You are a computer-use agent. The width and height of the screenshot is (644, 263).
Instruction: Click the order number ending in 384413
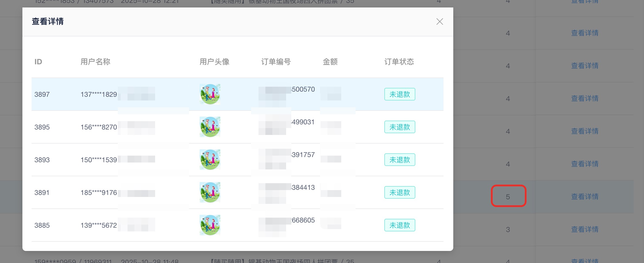(x=303, y=187)
